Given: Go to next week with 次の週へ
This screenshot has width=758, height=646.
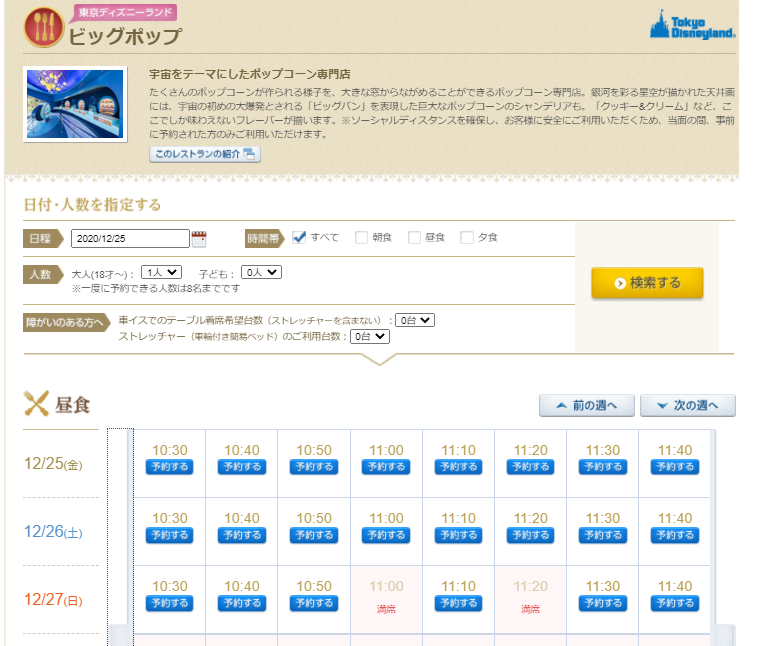Looking at the screenshot, I should [688, 405].
